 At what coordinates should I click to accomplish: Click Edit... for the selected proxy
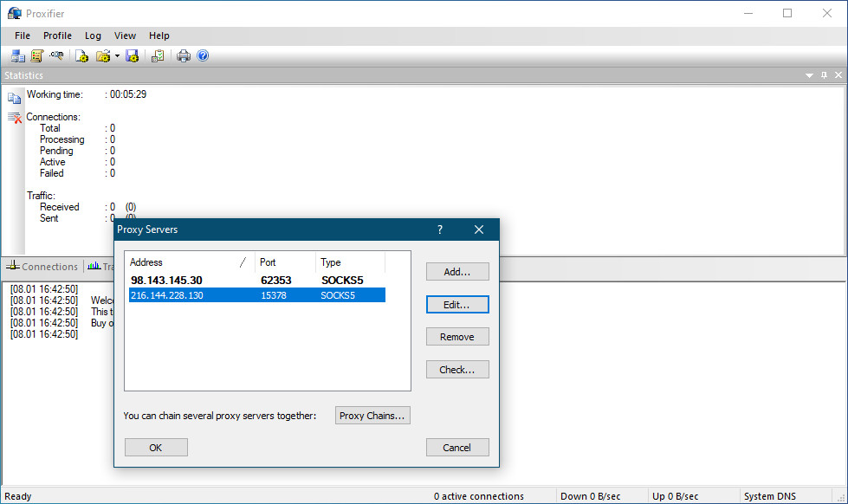[x=457, y=305]
